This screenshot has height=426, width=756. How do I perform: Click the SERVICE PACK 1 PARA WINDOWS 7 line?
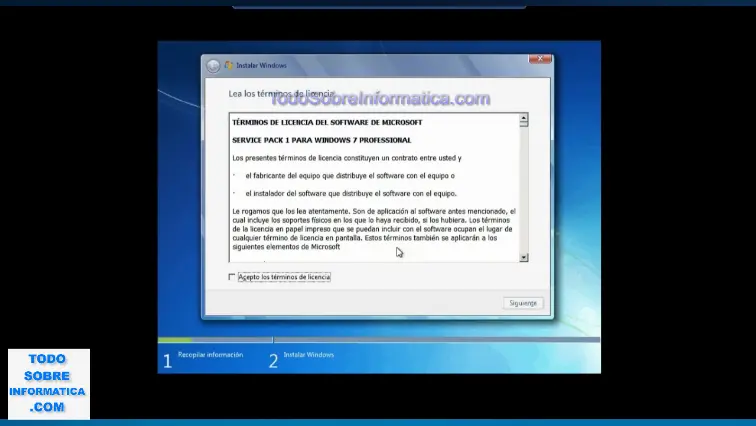[x=321, y=140]
